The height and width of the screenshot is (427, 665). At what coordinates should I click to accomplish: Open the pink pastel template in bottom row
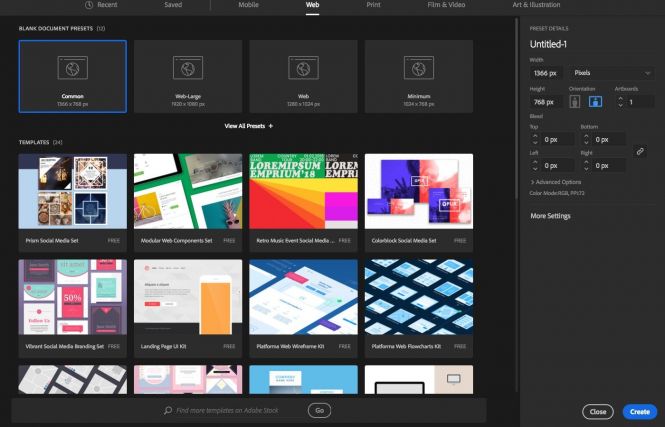pos(188,380)
